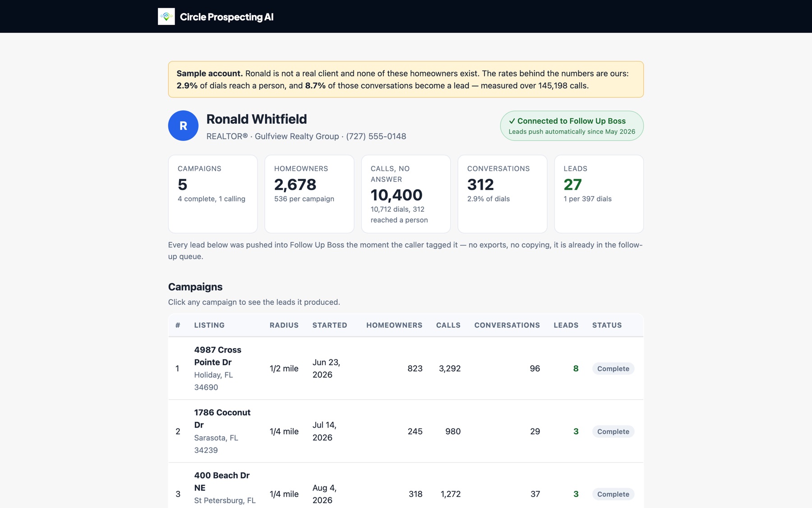The image size is (812, 508).
Task: Click the 245 homeowners value
Action: [x=415, y=431]
